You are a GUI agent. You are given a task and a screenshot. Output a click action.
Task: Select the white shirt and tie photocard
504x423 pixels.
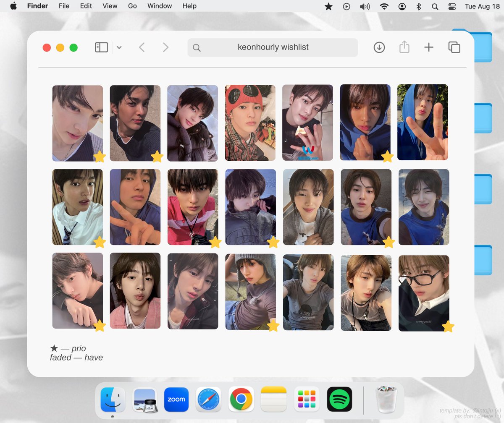pyautogui.click(x=78, y=207)
